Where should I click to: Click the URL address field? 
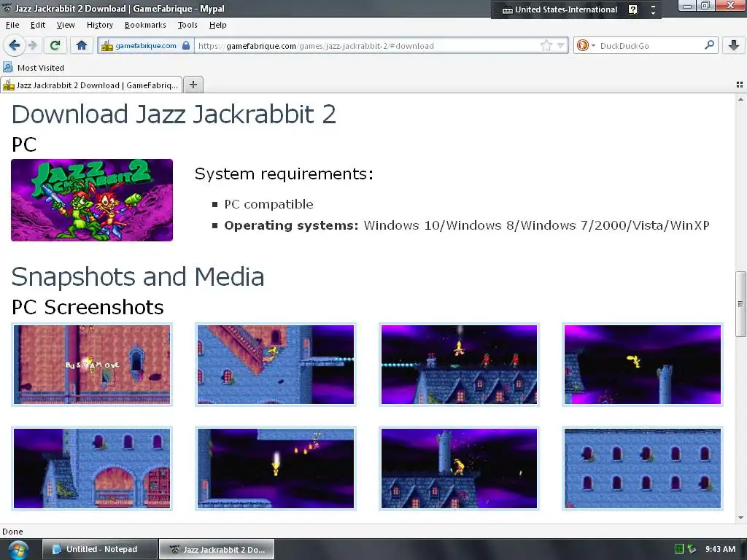(367, 46)
